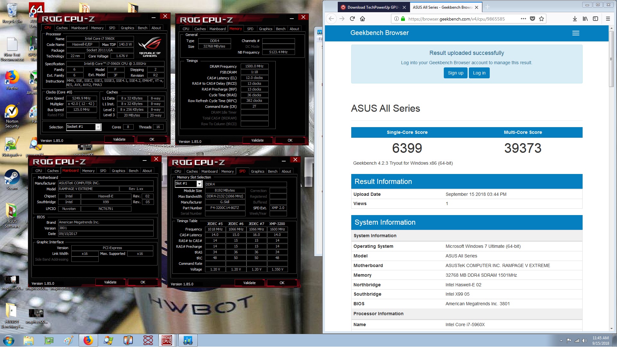Image resolution: width=617 pixels, height=364 pixels.
Task: Open Mainboard tab in the SPD window
Action: (x=210, y=171)
